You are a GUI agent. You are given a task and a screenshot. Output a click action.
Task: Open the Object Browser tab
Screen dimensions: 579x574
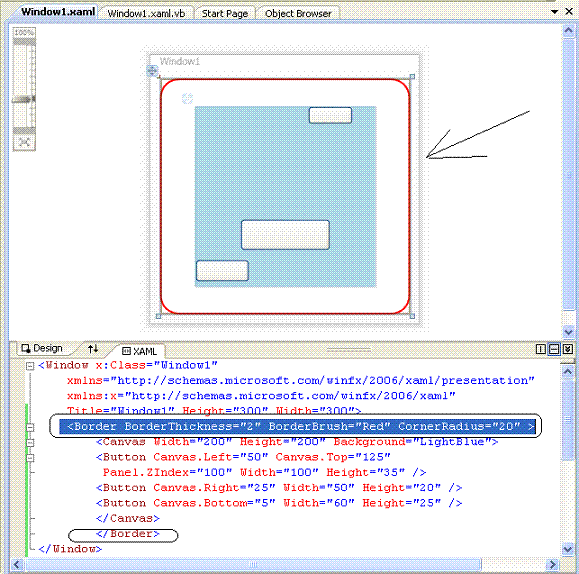point(298,13)
